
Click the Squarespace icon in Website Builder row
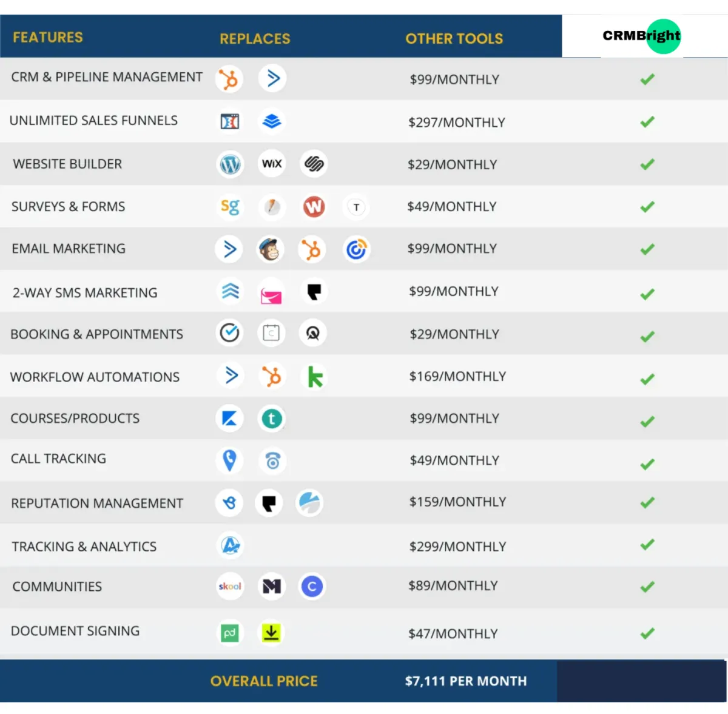point(314,164)
